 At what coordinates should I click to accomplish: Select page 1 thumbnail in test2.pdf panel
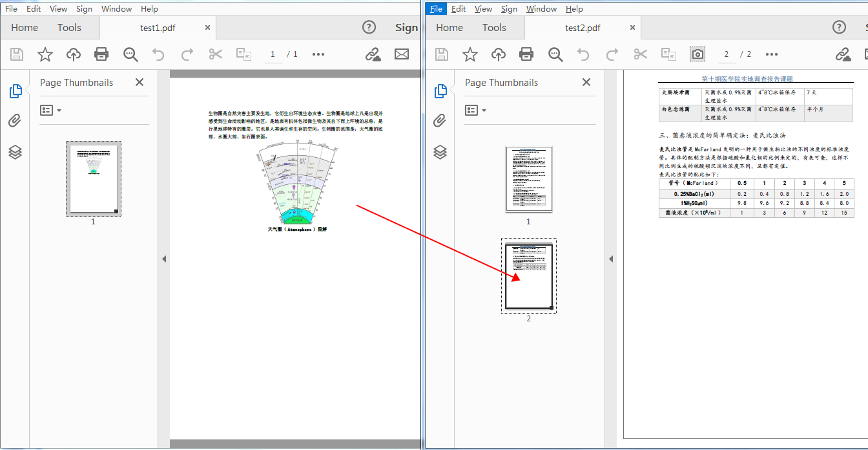tap(529, 179)
